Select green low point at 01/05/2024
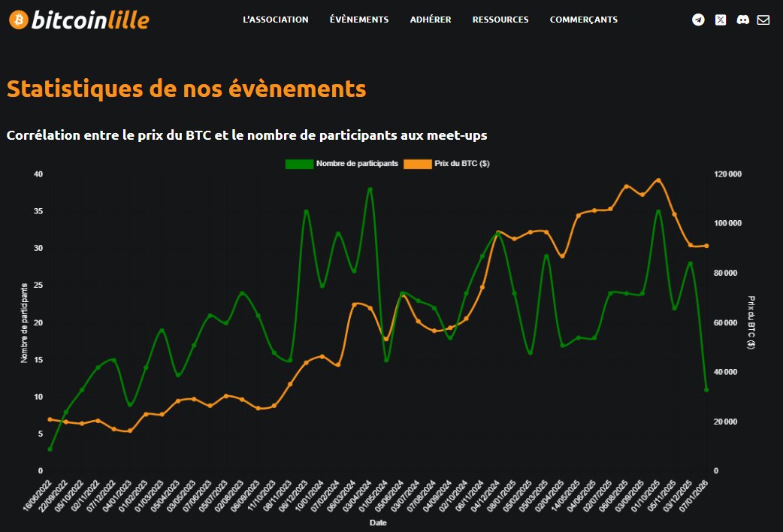 pos(386,360)
